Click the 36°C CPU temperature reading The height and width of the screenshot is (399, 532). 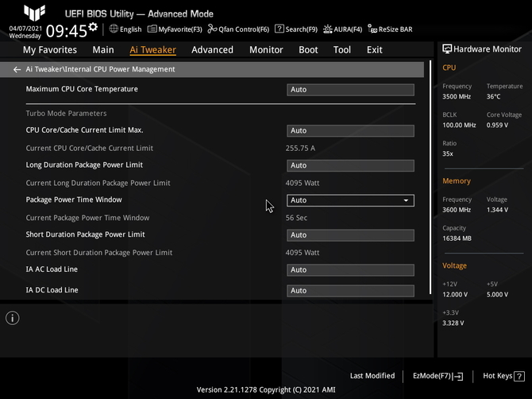493,97
